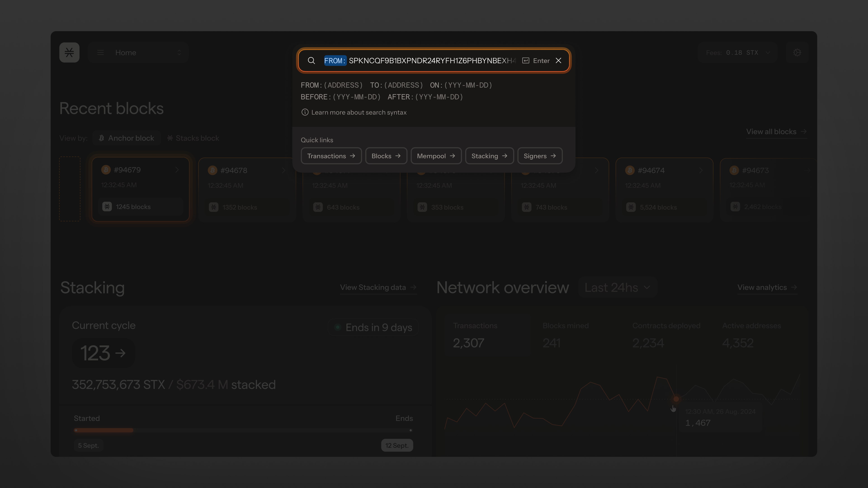Image resolution: width=868 pixels, height=488 pixels.
Task: Toggle the theme sun icon
Action: (797, 53)
